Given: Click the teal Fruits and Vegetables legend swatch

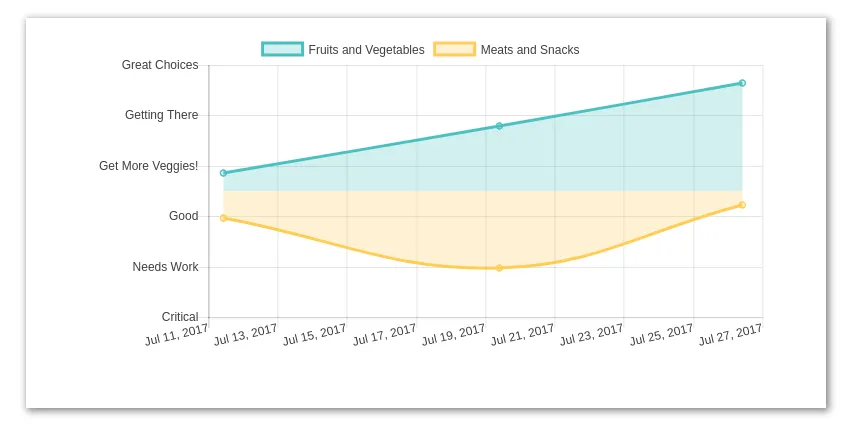Looking at the screenshot, I should click(282, 50).
